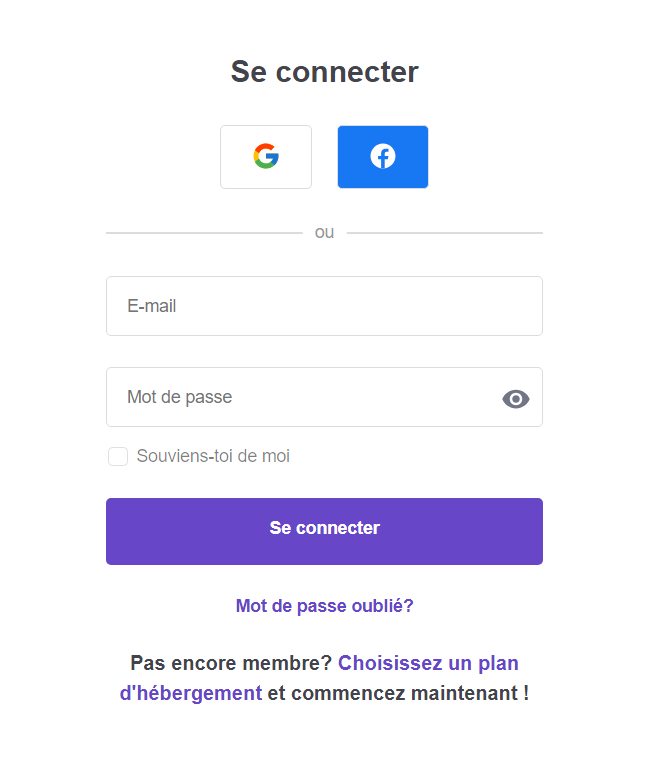Open the "Mot de passe oublié?" link
Viewport: 671px width, 759px height.
click(x=324, y=606)
